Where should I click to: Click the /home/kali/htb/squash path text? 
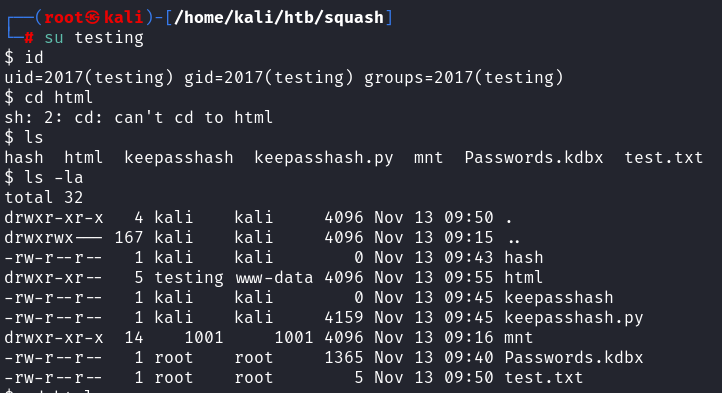point(279,18)
